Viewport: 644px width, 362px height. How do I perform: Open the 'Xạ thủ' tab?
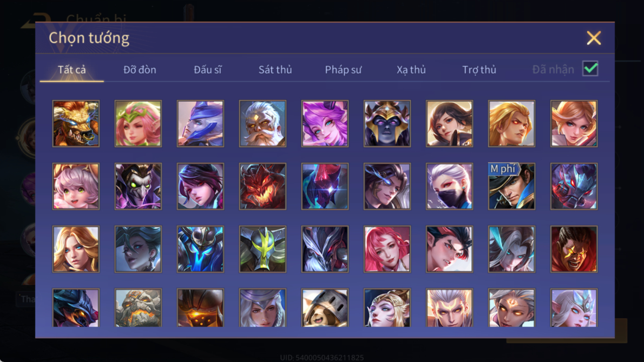[411, 70]
